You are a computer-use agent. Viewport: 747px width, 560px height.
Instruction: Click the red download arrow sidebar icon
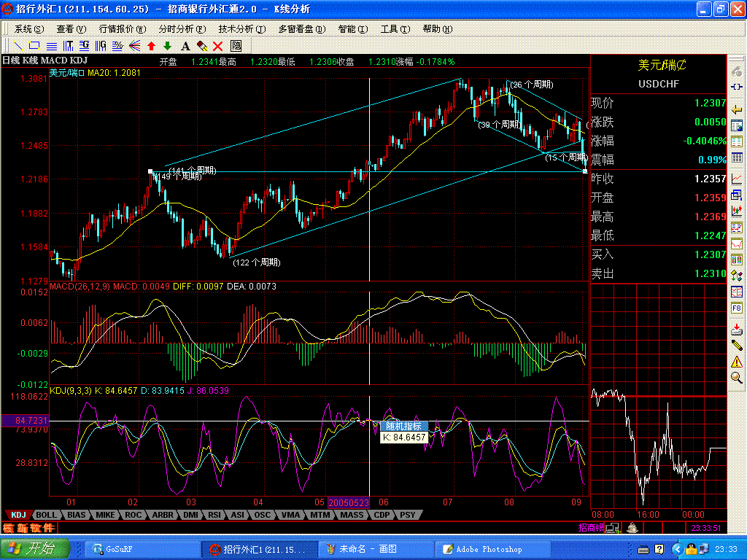click(x=737, y=329)
